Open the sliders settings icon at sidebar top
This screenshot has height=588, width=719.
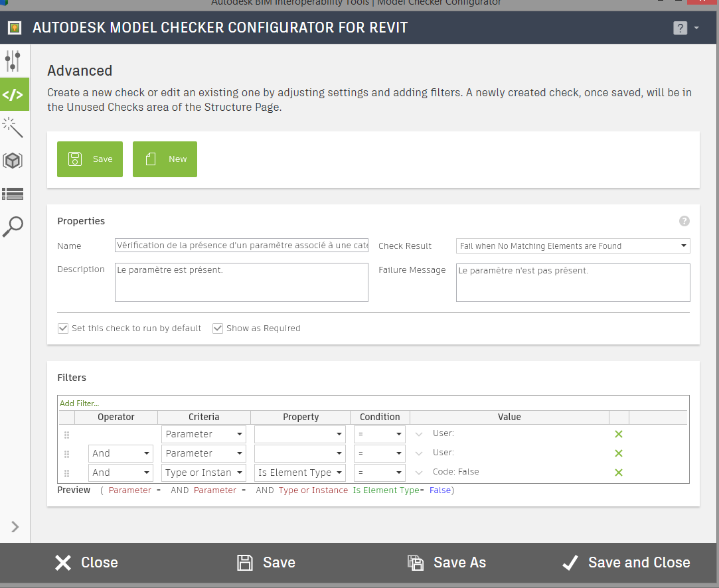pyautogui.click(x=14, y=60)
